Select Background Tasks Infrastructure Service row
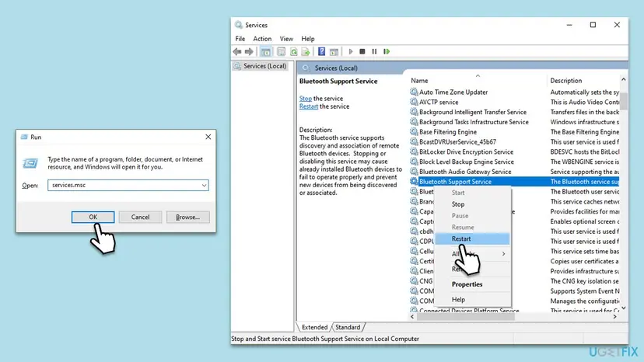The width and height of the screenshot is (644, 362). (x=514, y=122)
